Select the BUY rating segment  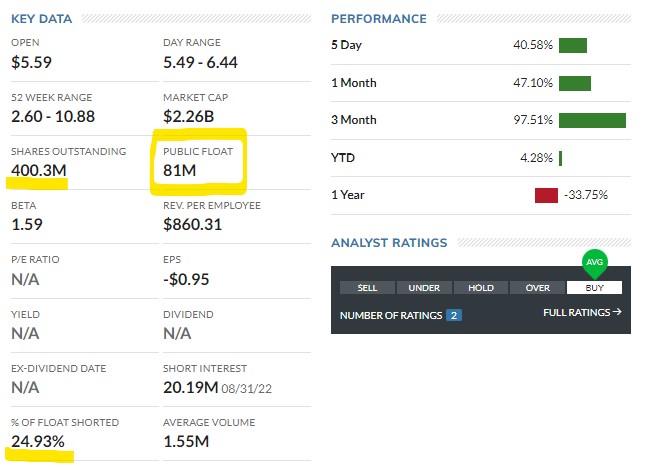[594, 288]
